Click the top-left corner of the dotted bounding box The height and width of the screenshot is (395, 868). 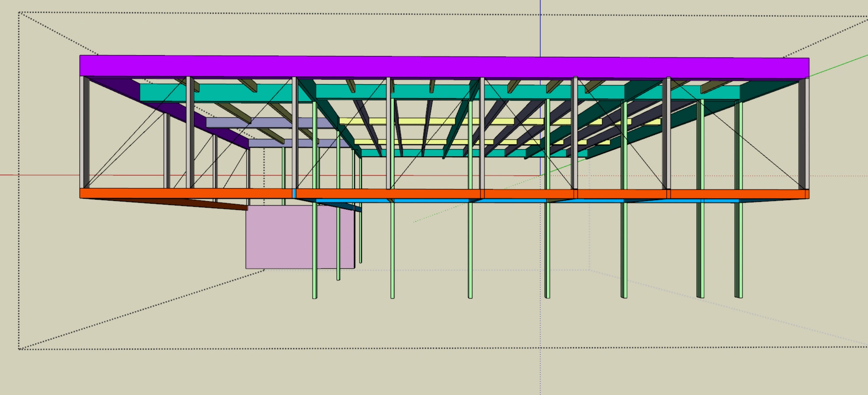click(19, 13)
